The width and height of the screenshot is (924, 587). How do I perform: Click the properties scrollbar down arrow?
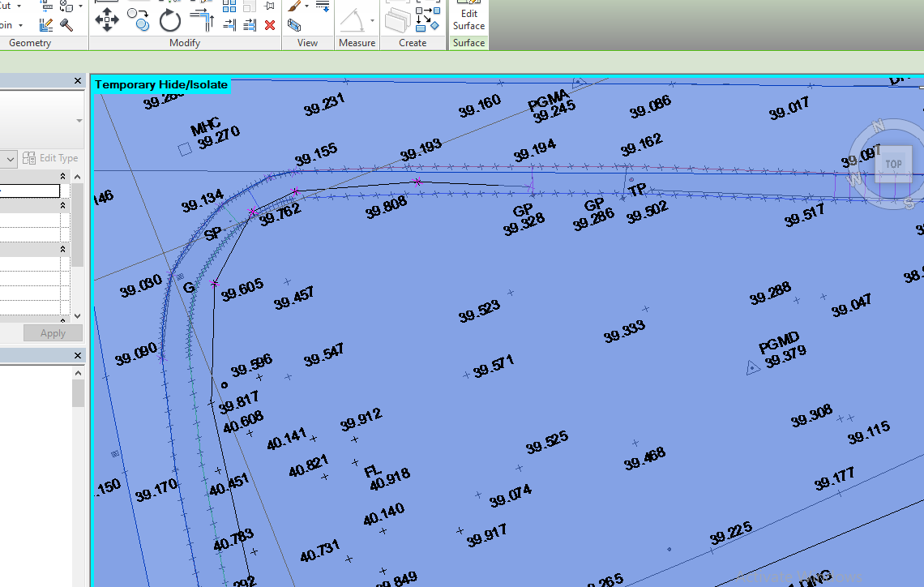click(x=77, y=316)
